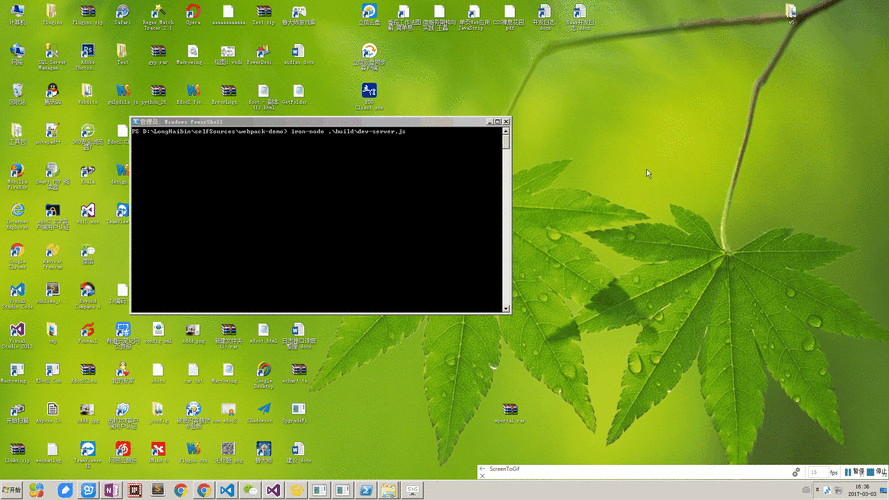Open the ScreenToGif settings gear
889x500 pixels.
796,472
